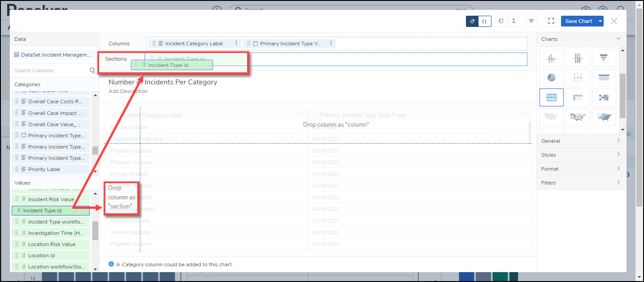Expand chart to fullscreen view
The image size is (644, 282).
click(x=551, y=21)
